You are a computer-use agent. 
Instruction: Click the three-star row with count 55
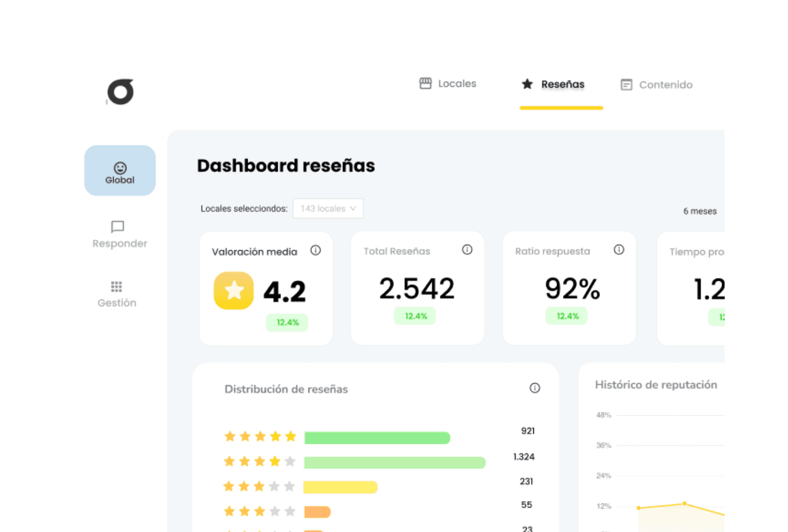pos(260,511)
